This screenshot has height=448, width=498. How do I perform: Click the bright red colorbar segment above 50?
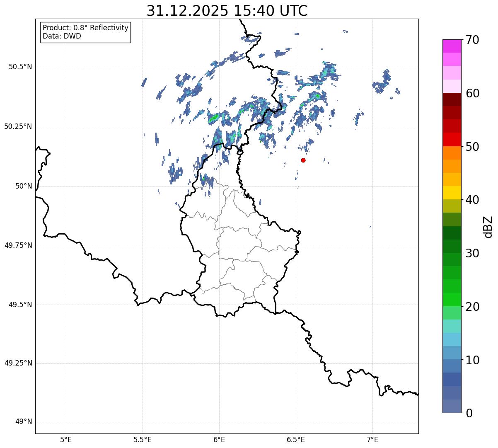tap(452, 139)
